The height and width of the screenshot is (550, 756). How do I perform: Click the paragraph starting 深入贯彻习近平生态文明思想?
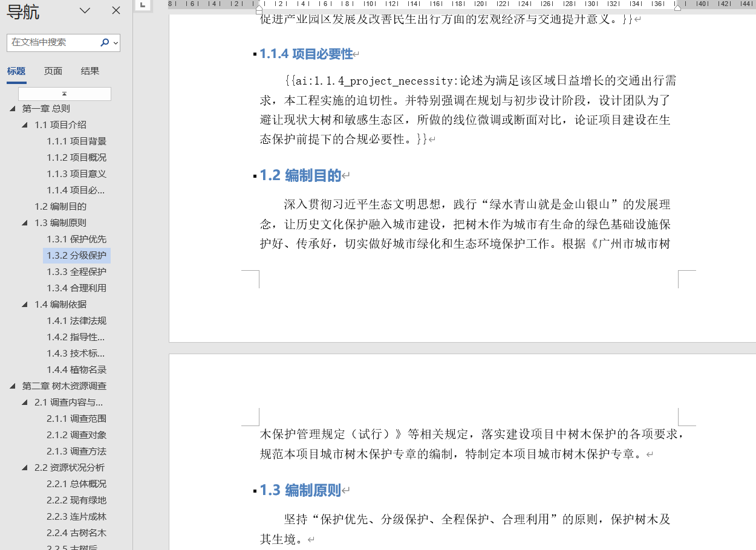465,224
